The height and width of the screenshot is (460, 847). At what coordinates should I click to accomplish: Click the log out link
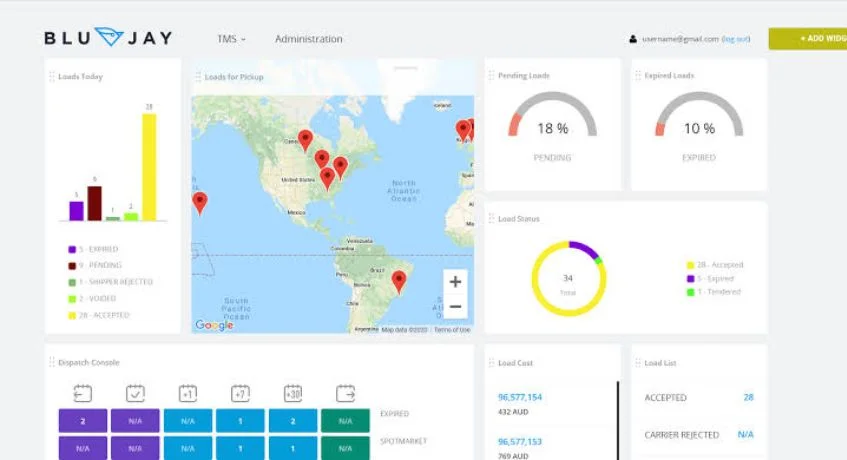point(736,39)
